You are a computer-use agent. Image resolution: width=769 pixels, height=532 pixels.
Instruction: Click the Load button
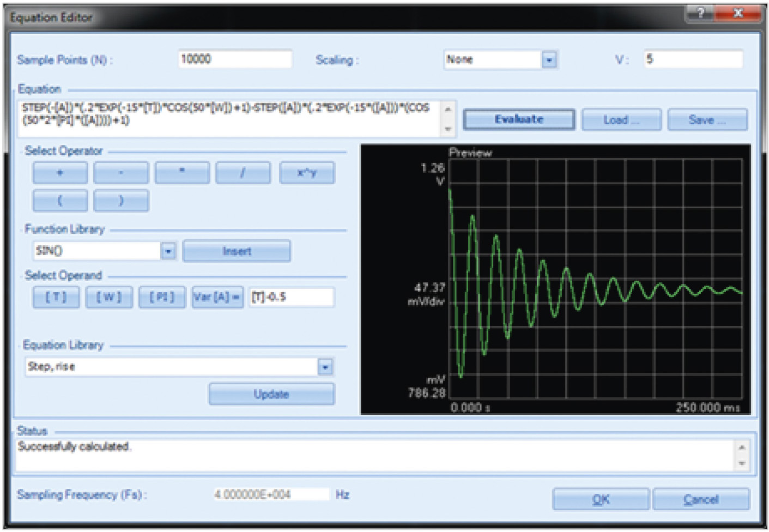(x=621, y=120)
